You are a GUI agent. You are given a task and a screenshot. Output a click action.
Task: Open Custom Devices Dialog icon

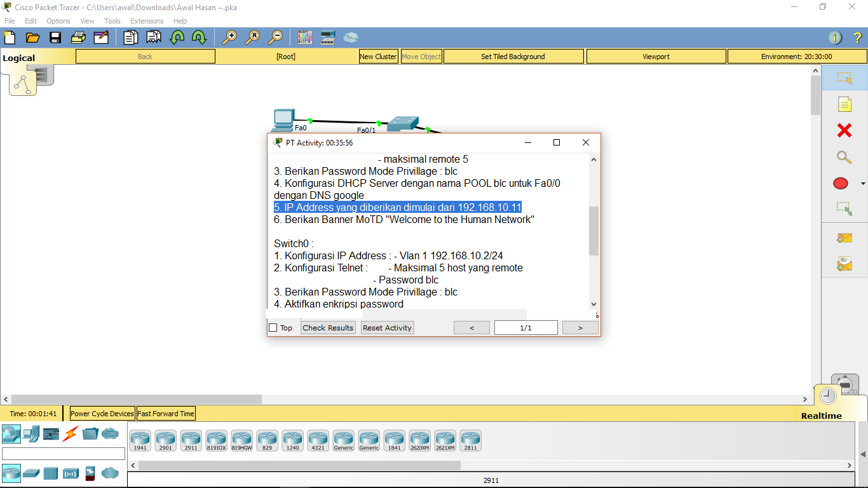coord(328,37)
